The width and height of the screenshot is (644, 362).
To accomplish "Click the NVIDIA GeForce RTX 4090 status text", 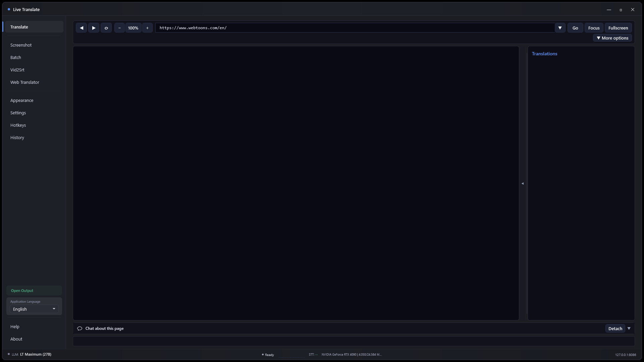I will (352, 354).
